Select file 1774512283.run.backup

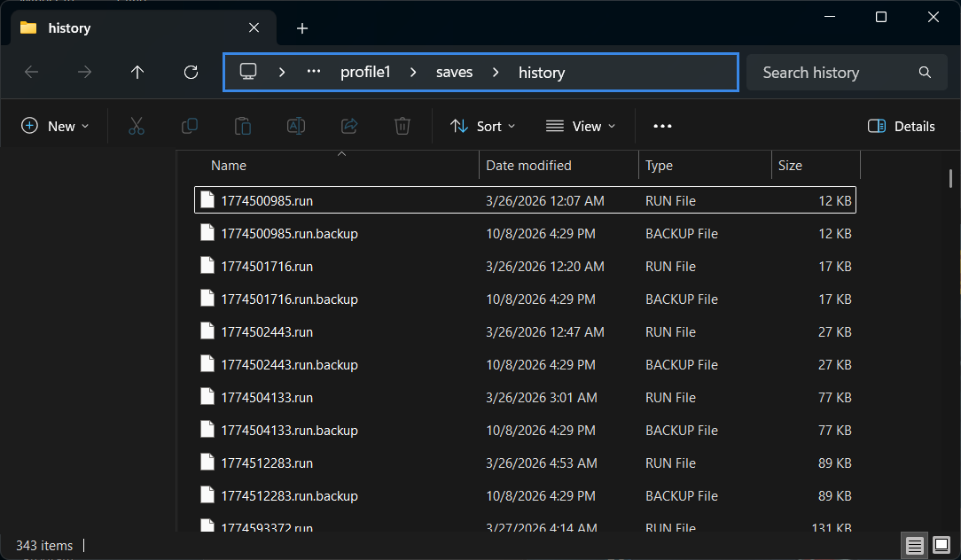tap(525, 495)
